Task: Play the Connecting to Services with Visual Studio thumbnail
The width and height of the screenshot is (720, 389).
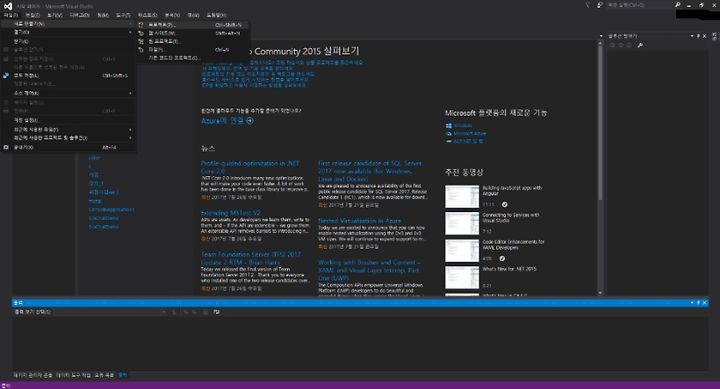Action: 462,224
